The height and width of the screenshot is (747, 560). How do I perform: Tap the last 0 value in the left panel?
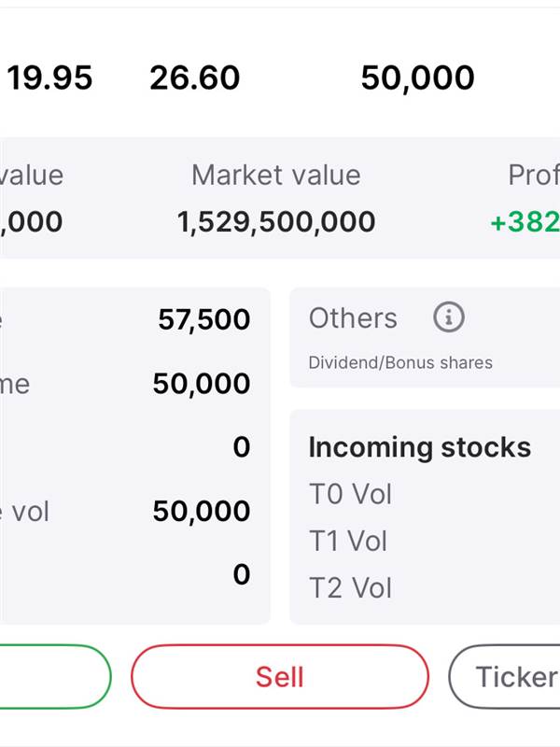(242, 574)
